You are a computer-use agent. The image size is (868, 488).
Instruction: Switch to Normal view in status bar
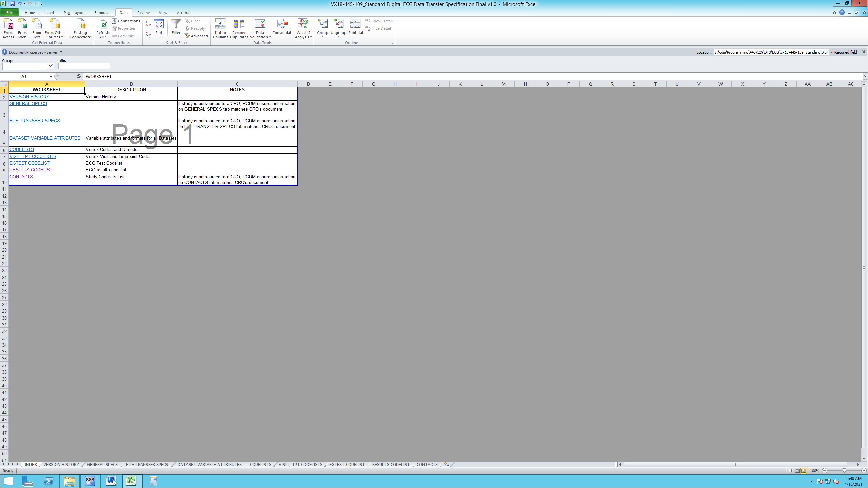click(x=791, y=471)
